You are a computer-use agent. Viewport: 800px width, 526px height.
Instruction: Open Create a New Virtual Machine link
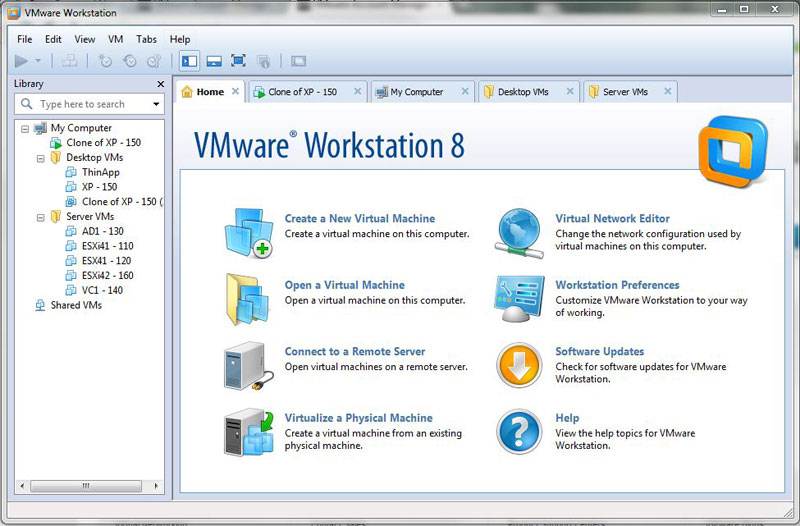tap(360, 218)
